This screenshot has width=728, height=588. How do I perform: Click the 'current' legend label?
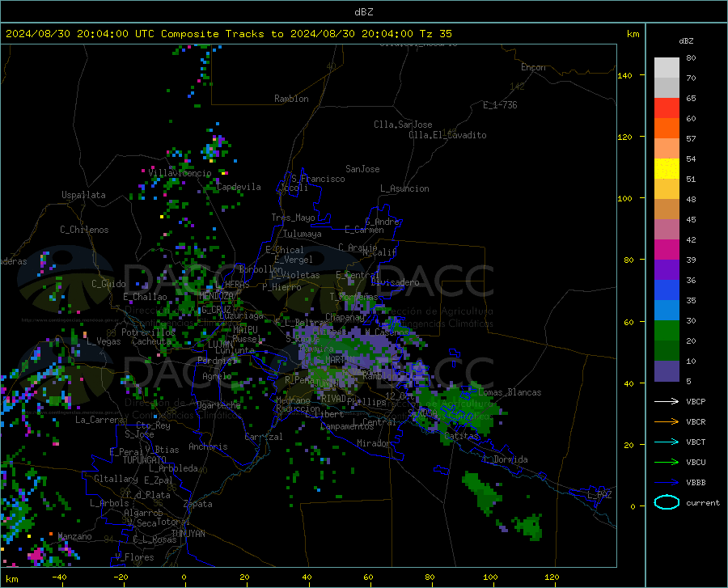point(703,502)
